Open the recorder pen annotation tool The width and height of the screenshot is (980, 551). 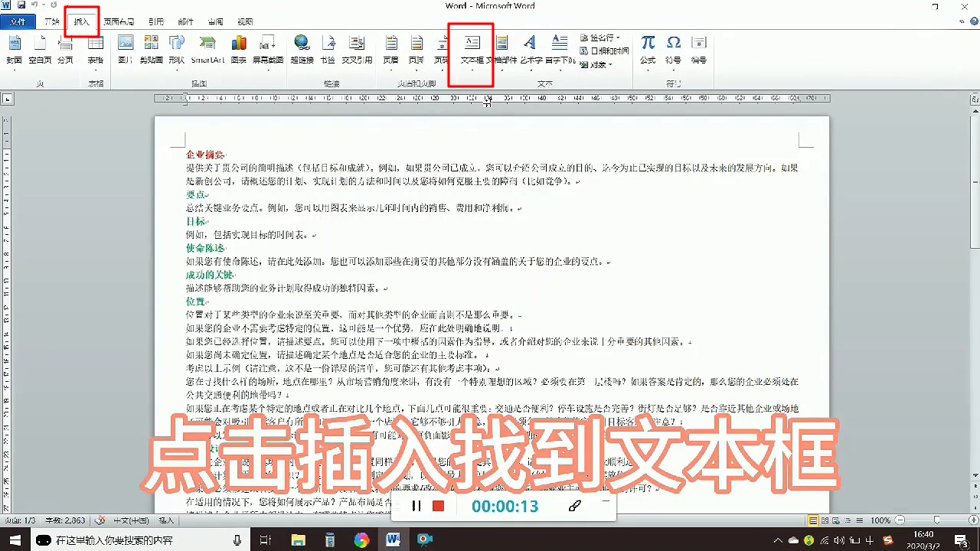[x=575, y=505]
